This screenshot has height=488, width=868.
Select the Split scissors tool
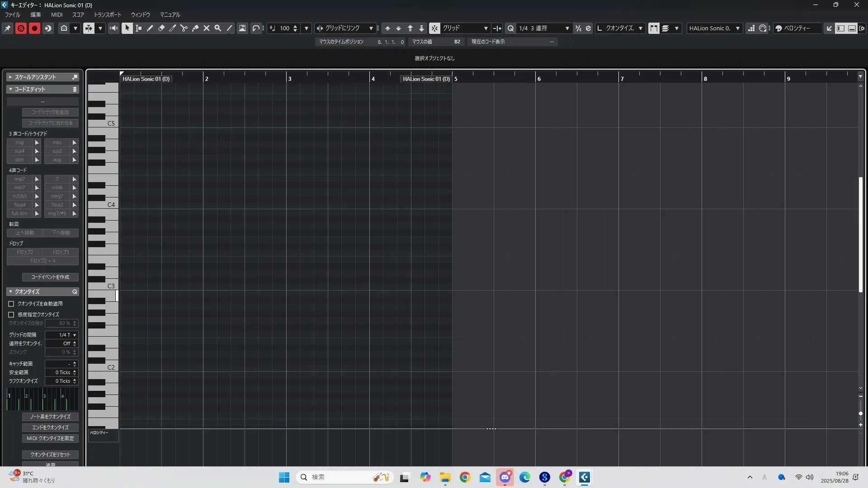pyautogui.click(x=184, y=28)
